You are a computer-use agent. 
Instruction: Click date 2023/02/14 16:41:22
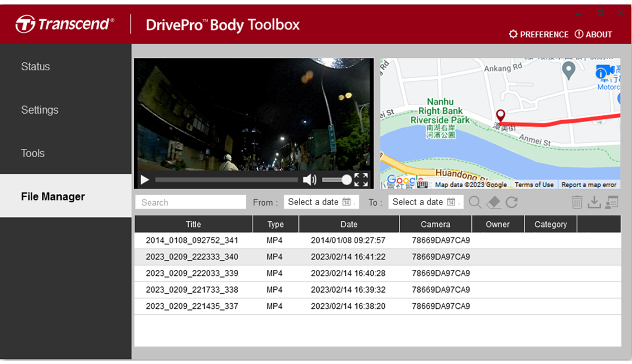pos(348,257)
